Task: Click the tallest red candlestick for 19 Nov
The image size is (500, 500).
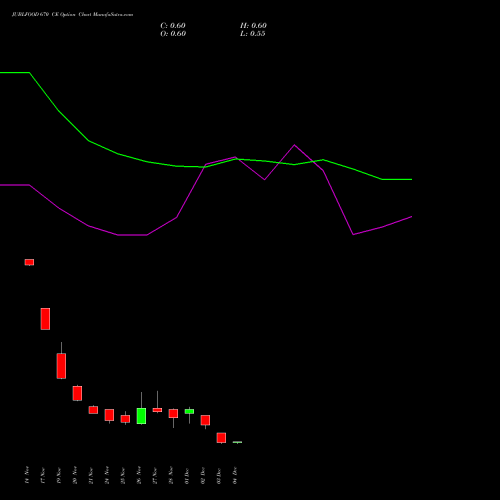Action: (61, 366)
